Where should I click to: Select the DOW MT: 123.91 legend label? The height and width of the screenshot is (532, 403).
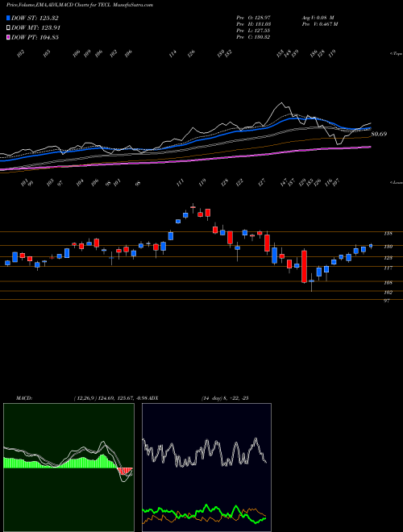tap(36, 27)
